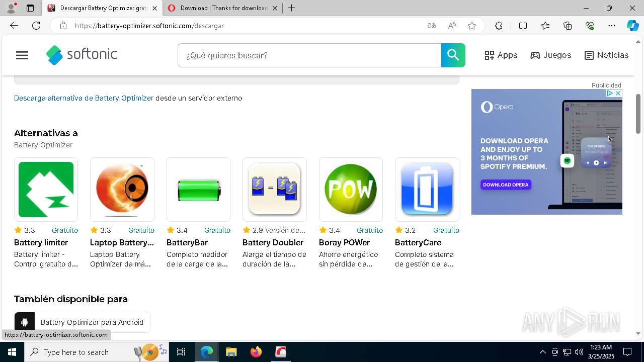Click the blue search magnifier button
The width and height of the screenshot is (644, 362).
(453, 55)
